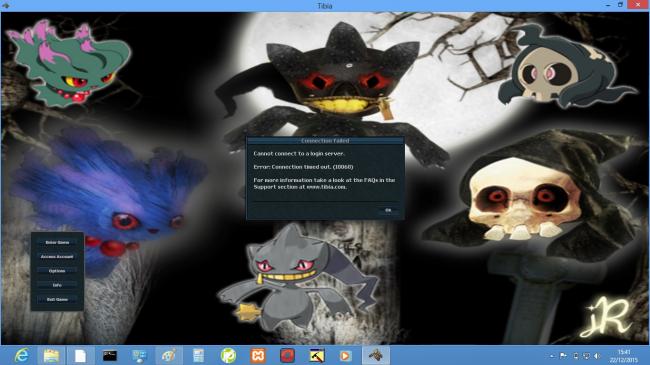The image size is (650, 365).
Task: Click the Exit Game button
Action: coord(57,299)
